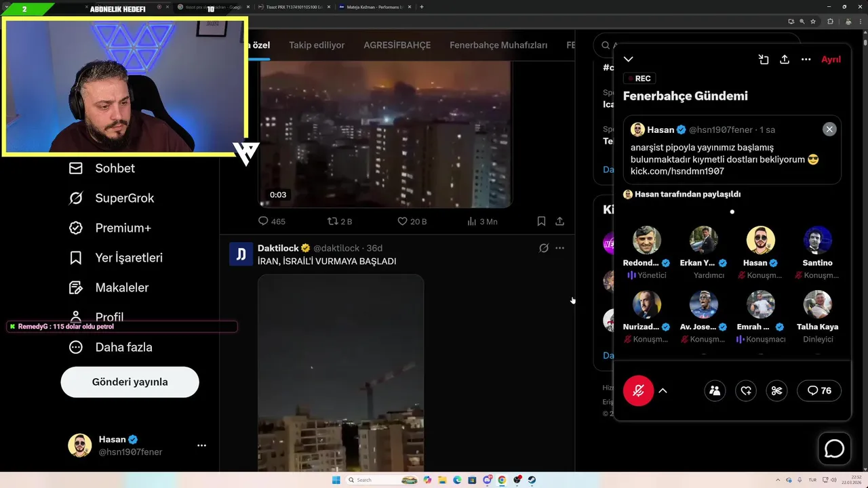This screenshot has width=868, height=488.
Task: Open Av. Jose... speaker avatar
Action: pyautogui.click(x=704, y=304)
